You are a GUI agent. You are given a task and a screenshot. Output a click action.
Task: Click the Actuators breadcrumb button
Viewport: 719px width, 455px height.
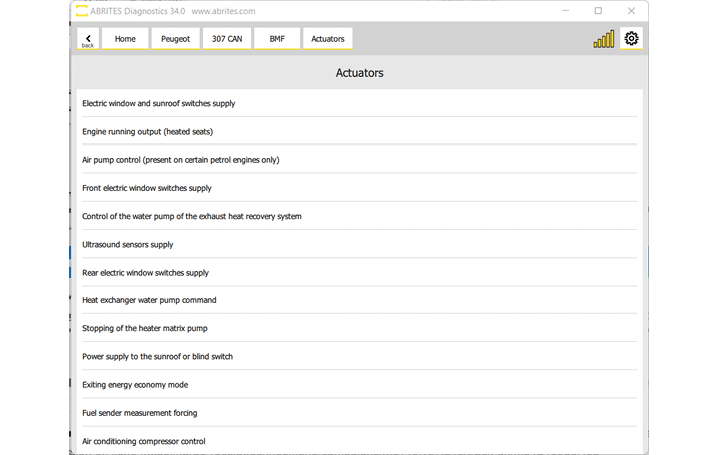[x=327, y=39]
